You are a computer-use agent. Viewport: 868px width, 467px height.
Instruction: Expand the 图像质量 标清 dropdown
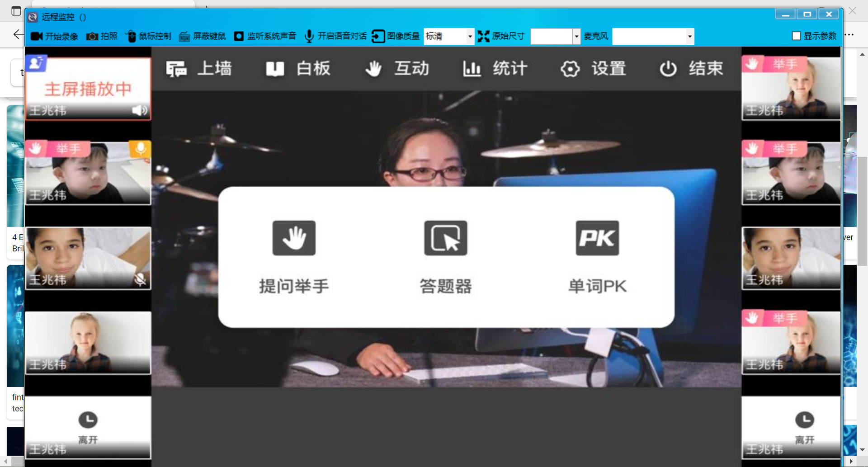[470, 36]
